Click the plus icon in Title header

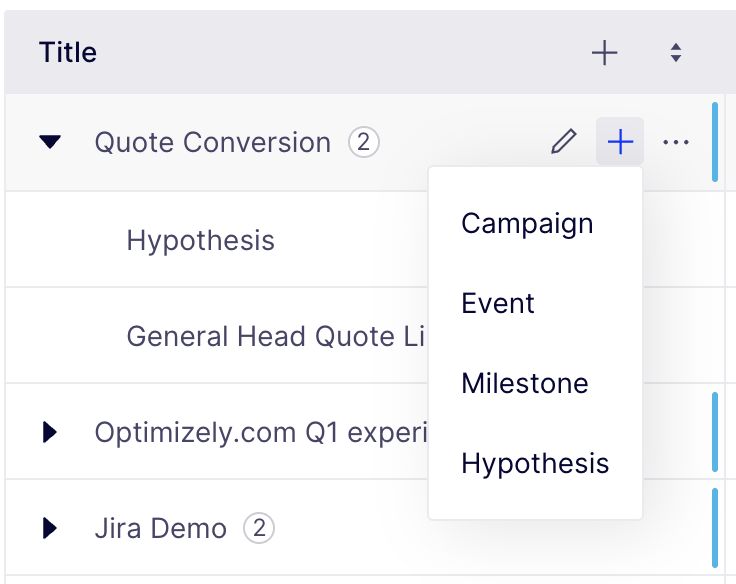click(x=604, y=53)
